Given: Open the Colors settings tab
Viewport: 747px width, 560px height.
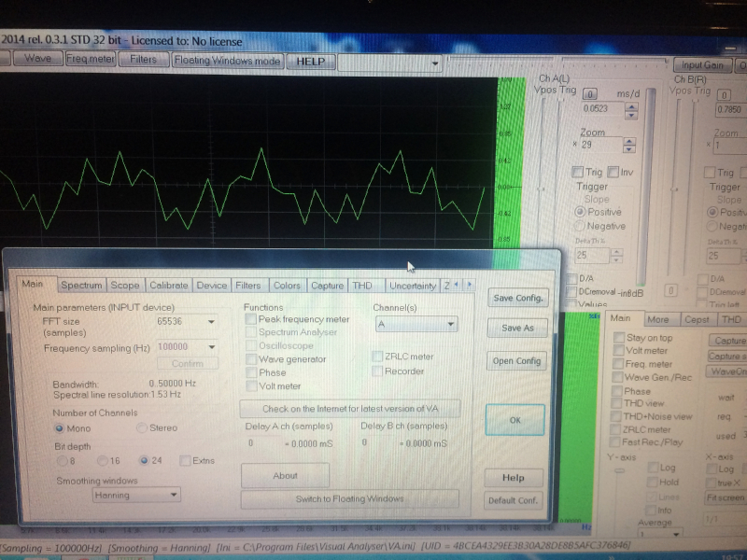Looking at the screenshot, I should tap(287, 286).
